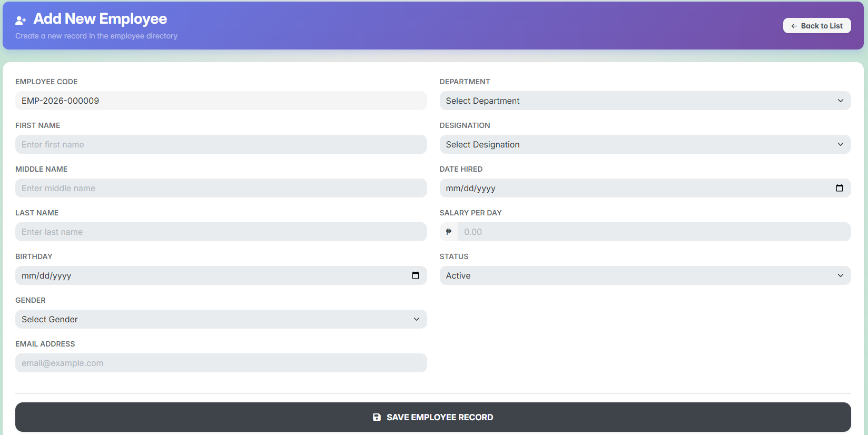
Task: Expand the Select Department dropdown
Action: [645, 101]
